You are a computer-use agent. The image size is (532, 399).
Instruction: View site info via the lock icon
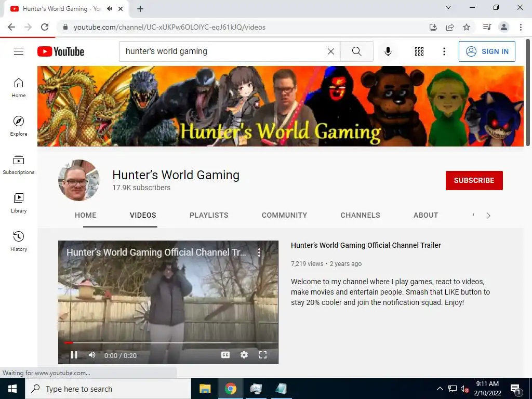pyautogui.click(x=65, y=27)
